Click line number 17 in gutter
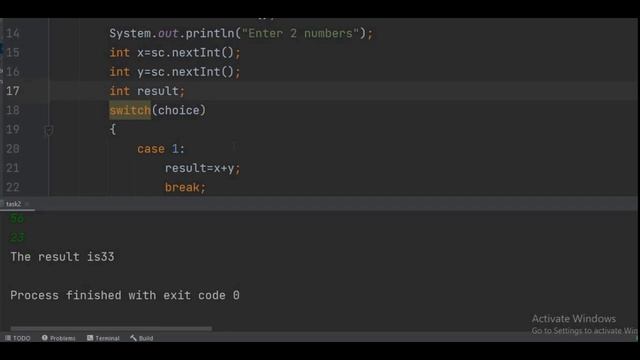This screenshot has height=360, width=640. point(13,91)
